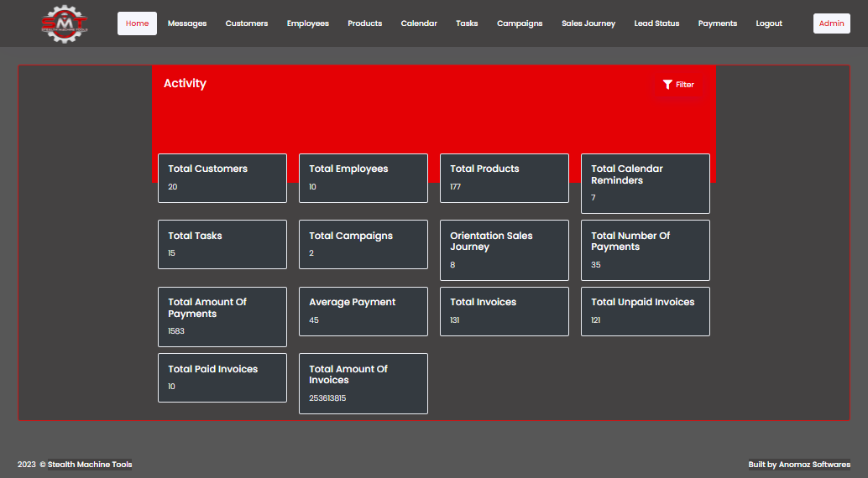Image resolution: width=868 pixels, height=478 pixels.
Task: Select the Total Customers card
Action: [222, 178]
